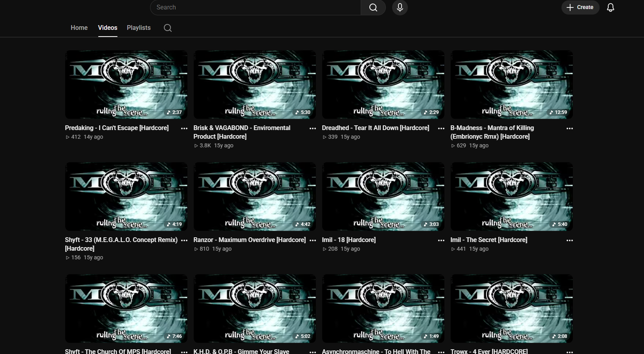Open more options for Asynchronmaschine video
This screenshot has width=644, height=354.
441,352
